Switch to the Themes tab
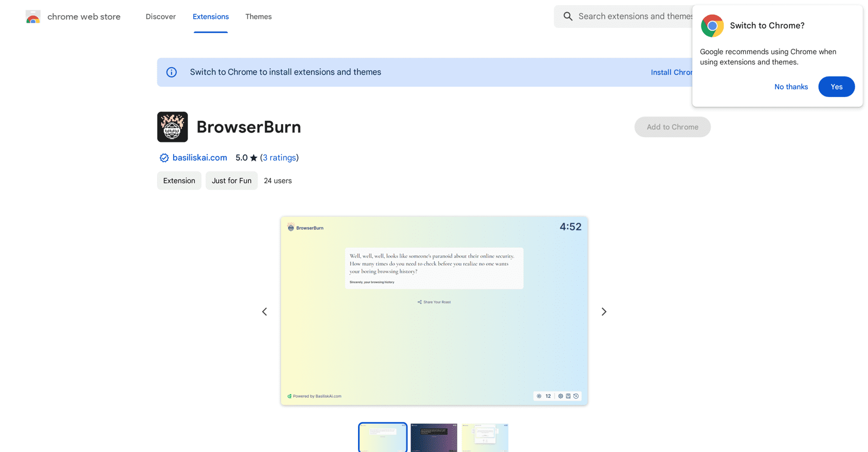This screenshot has height=452, width=868. (258, 17)
